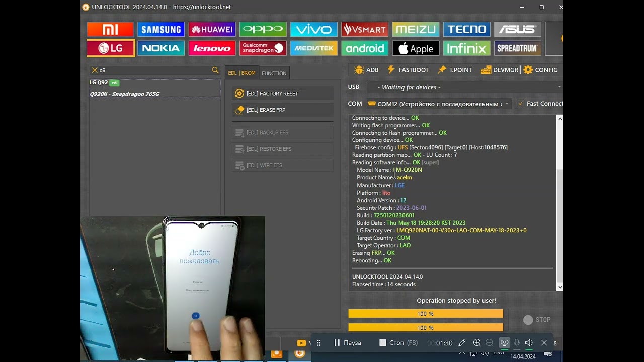Run [EDL] FACTORY RESET
The image size is (644, 362).
click(282, 94)
